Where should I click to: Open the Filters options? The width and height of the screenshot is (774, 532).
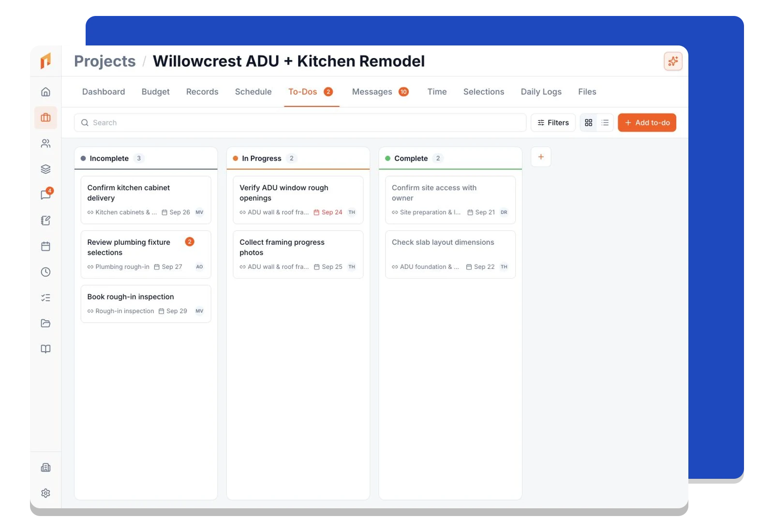coord(553,123)
